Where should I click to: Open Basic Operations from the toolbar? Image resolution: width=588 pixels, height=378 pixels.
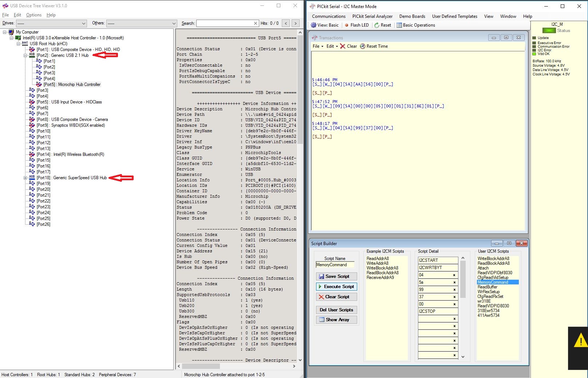pyautogui.click(x=416, y=25)
